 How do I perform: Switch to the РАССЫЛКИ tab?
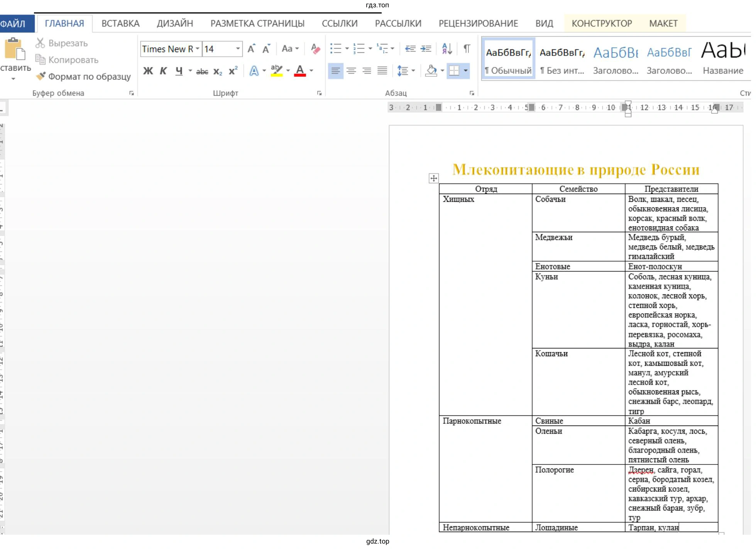coord(398,24)
